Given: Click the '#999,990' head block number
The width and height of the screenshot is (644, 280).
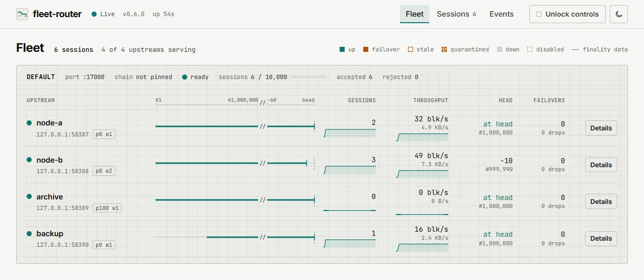Looking at the screenshot, I should (499, 170).
